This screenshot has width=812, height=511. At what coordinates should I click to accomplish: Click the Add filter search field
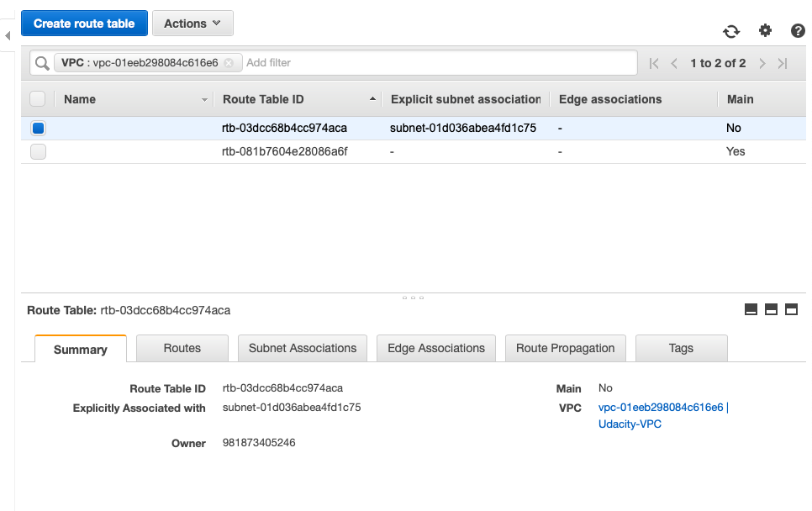click(437, 63)
